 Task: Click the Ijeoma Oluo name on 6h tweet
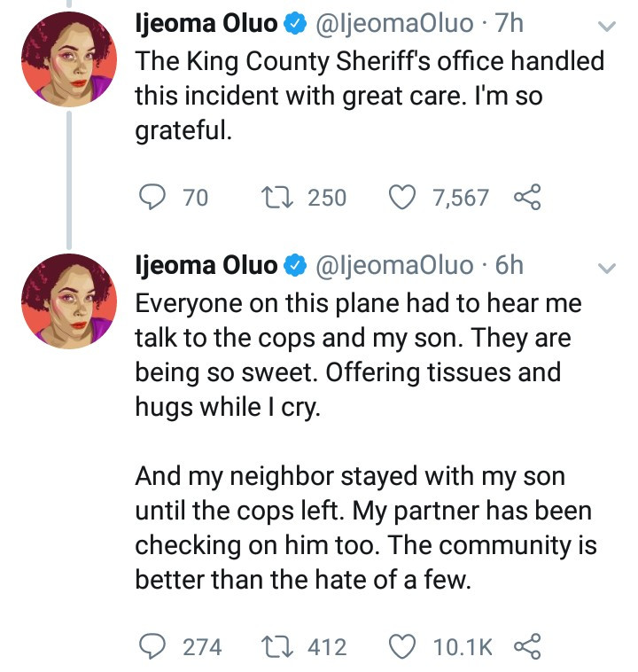(205, 264)
